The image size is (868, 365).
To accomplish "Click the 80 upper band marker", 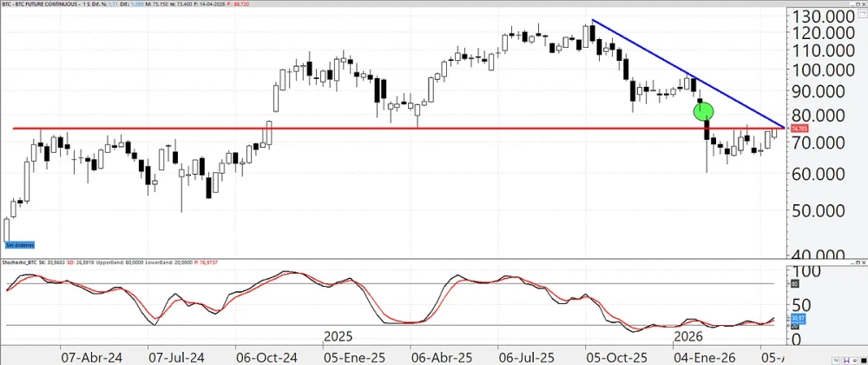I will (x=795, y=284).
